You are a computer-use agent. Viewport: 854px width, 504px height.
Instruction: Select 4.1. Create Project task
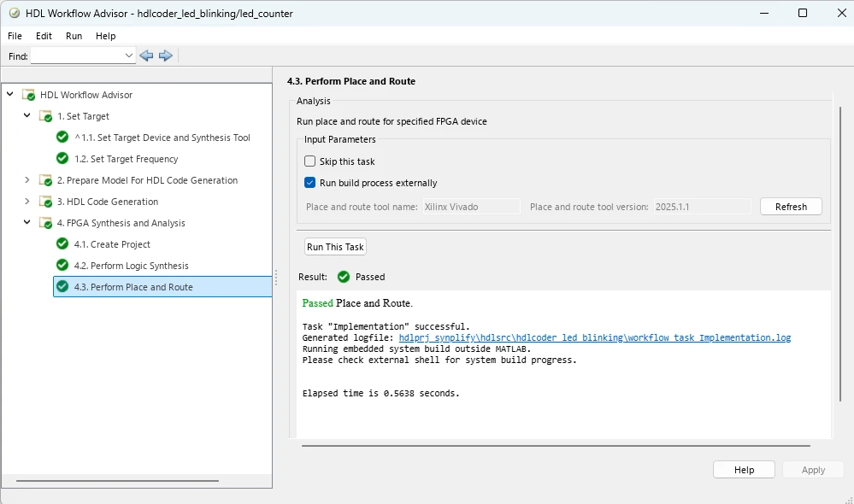click(112, 244)
